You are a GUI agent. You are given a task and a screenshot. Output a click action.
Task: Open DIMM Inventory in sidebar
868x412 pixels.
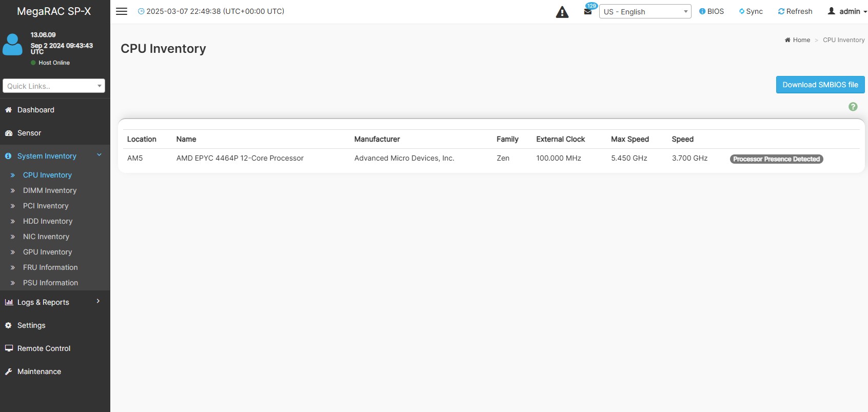click(50, 190)
